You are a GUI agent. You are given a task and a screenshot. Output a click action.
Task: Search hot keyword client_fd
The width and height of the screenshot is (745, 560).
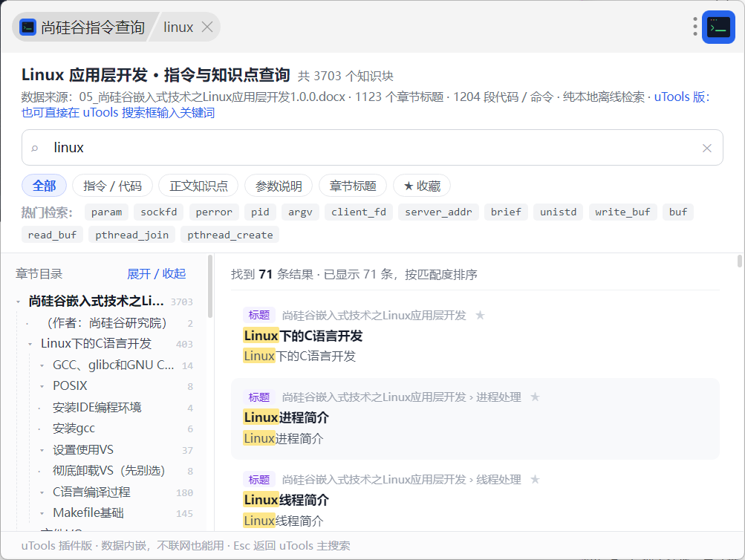pyautogui.click(x=359, y=212)
